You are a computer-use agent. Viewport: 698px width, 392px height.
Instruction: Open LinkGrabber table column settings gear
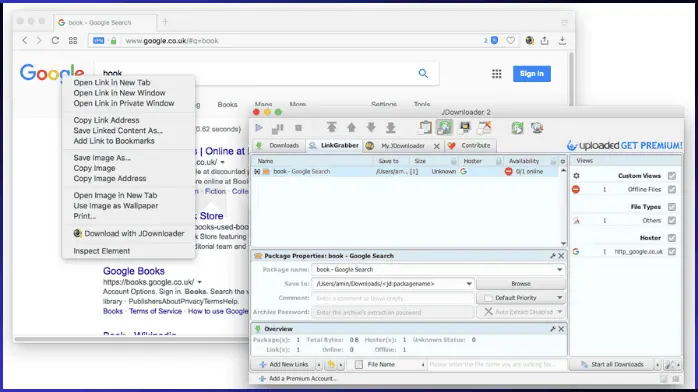[563, 161]
